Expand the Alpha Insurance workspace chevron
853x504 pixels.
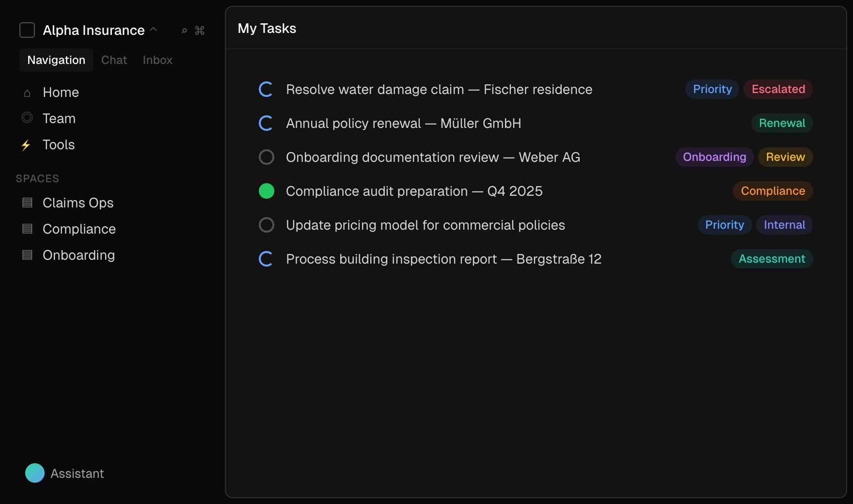click(154, 30)
